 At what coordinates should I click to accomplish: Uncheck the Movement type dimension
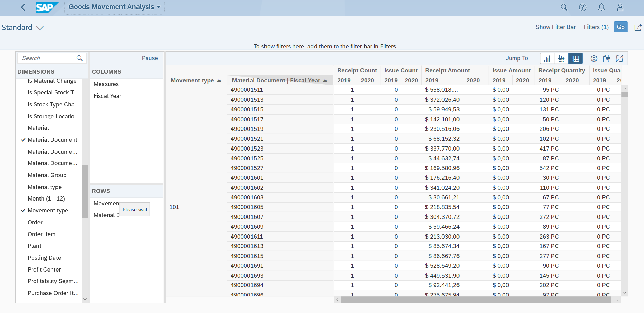point(48,210)
